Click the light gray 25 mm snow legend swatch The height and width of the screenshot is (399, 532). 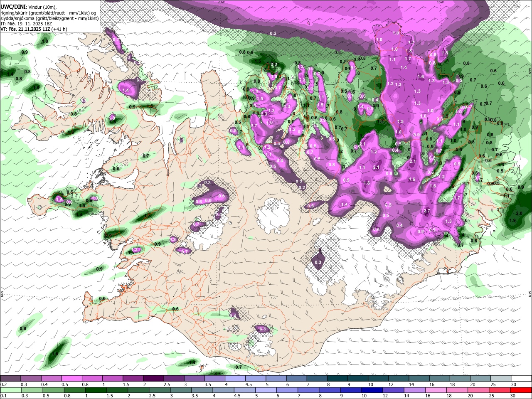pyautogui.click(x=501, y=378)
